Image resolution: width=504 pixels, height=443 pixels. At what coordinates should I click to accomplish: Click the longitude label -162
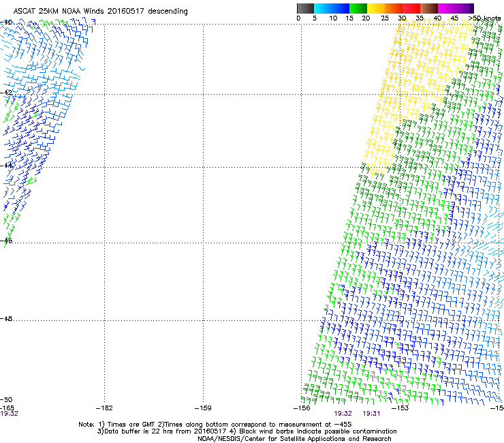104,408
